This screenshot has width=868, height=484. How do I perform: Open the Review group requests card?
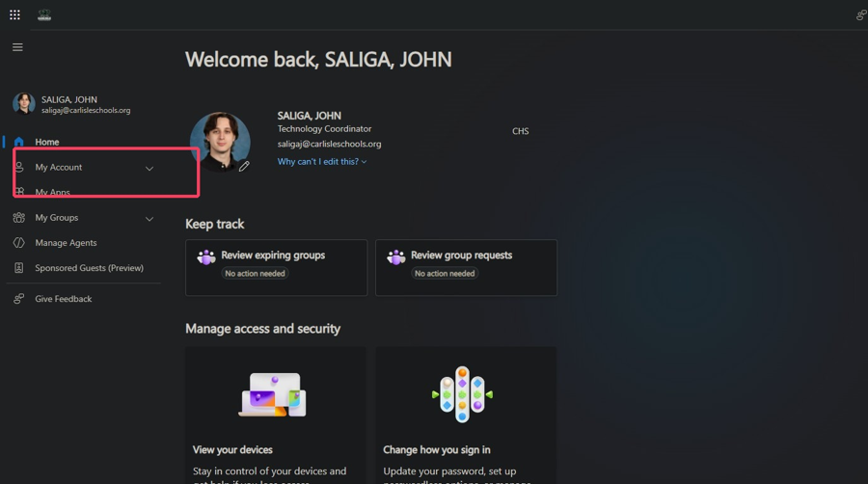(466, 268)
